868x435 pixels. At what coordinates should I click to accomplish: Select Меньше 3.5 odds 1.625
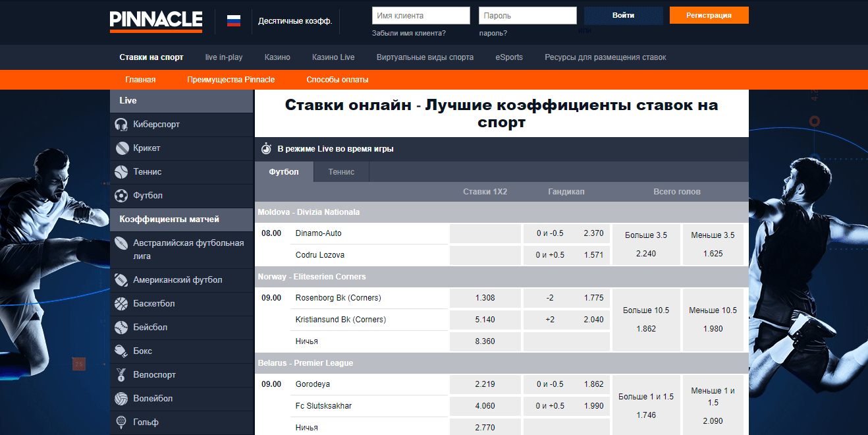[713, 245]
